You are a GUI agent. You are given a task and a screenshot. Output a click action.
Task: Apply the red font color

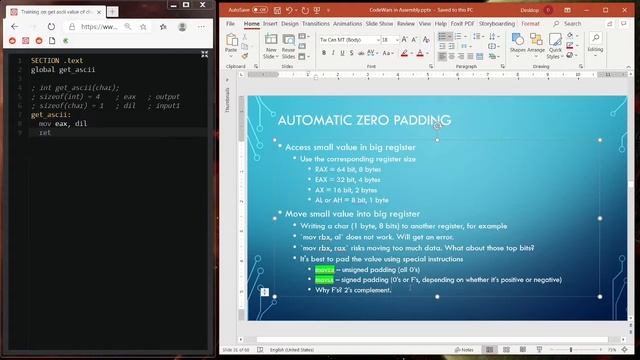[x=420, y=53]
